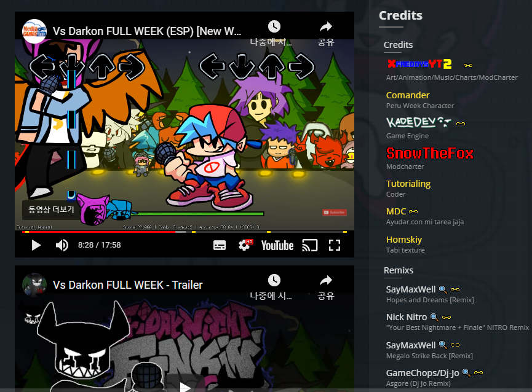Viewport: 532px width, 392px height.
Task: Click magnifier icon beside GameChops/Dj-Jo
Action: tap(467, 373)
